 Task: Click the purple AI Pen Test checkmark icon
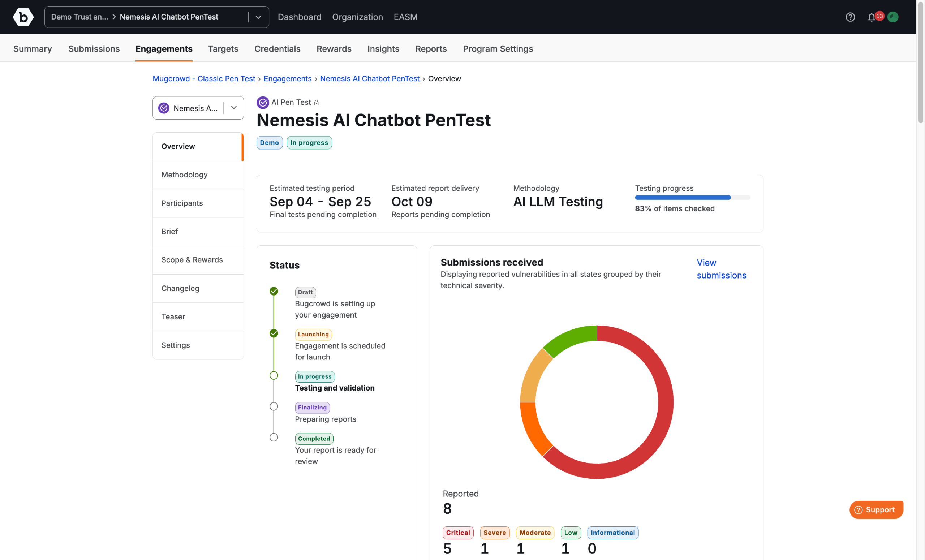pos(262,103)
